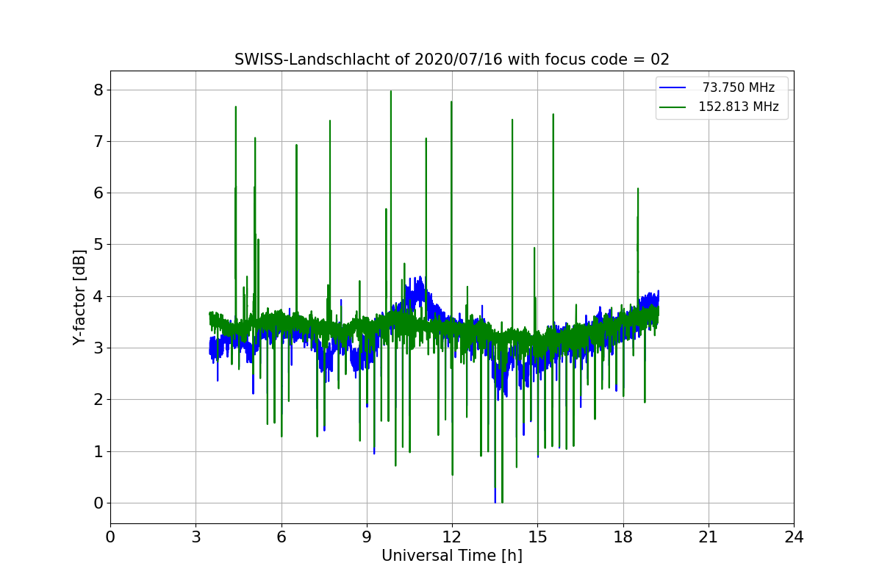
Task: Click the y-axis tick label 7
Action: [x=98, y=141]
